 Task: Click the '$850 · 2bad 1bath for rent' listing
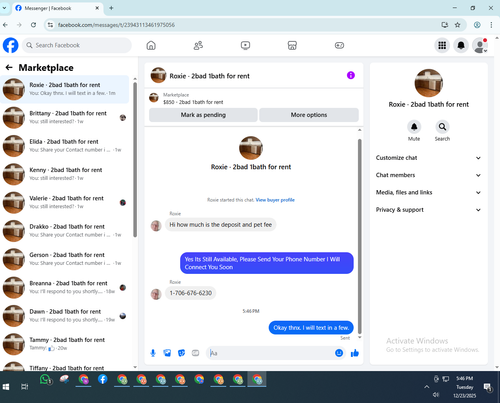click(193, 102)
